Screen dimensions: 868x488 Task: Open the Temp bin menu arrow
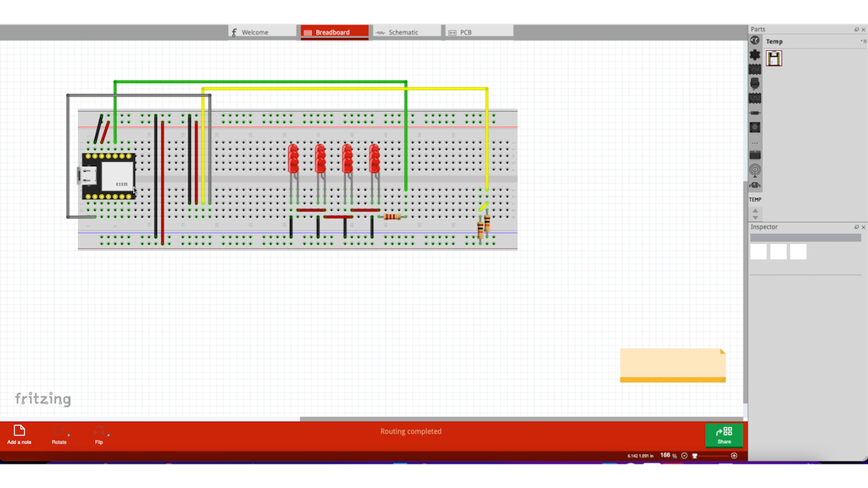click(x=863, y=41)
